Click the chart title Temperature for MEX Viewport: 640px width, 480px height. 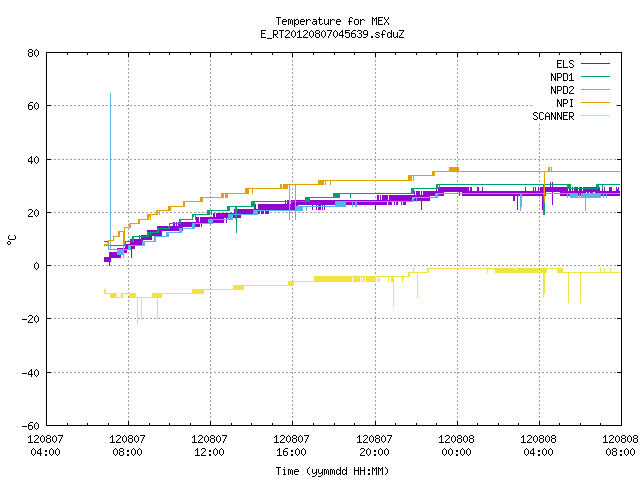(332, 21)
